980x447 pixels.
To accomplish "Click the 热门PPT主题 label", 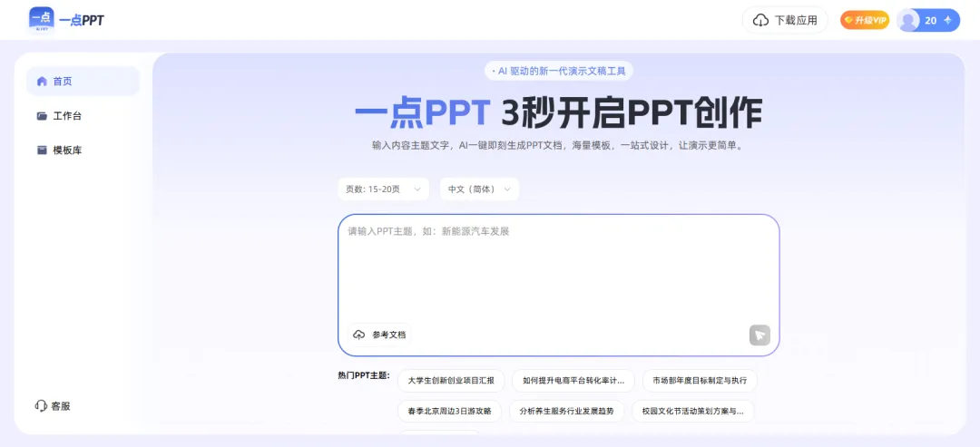I will coord(364,375).
